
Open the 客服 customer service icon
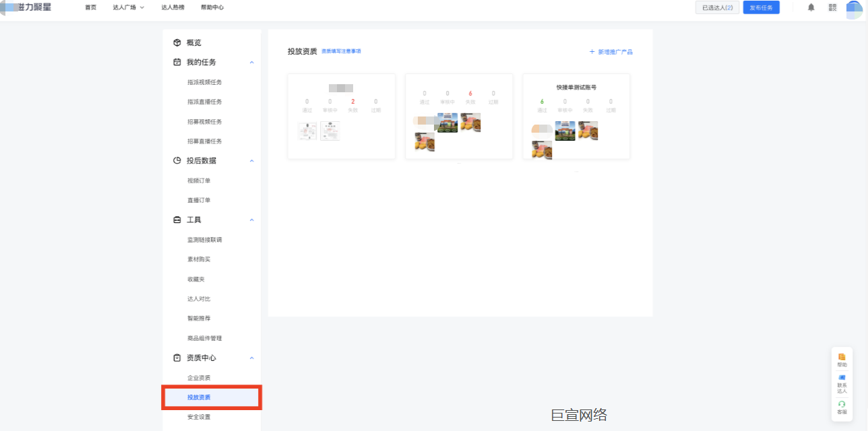point(841,405)
